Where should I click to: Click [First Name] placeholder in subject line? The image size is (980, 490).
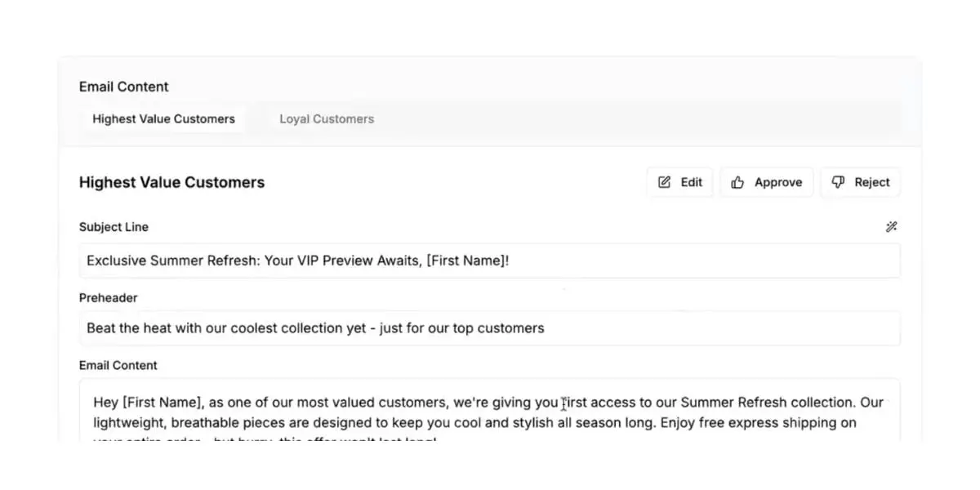tap(465, 261)
